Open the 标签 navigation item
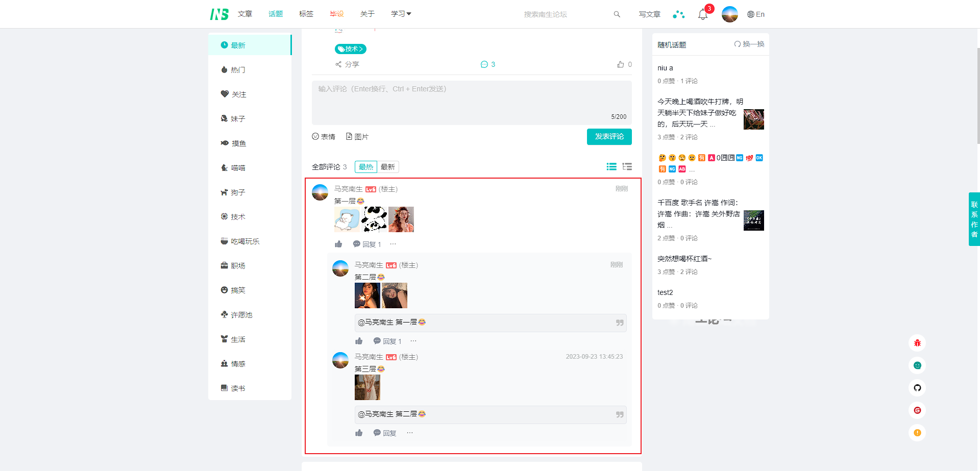Viewport: 980px width, 471px height. 306,14
